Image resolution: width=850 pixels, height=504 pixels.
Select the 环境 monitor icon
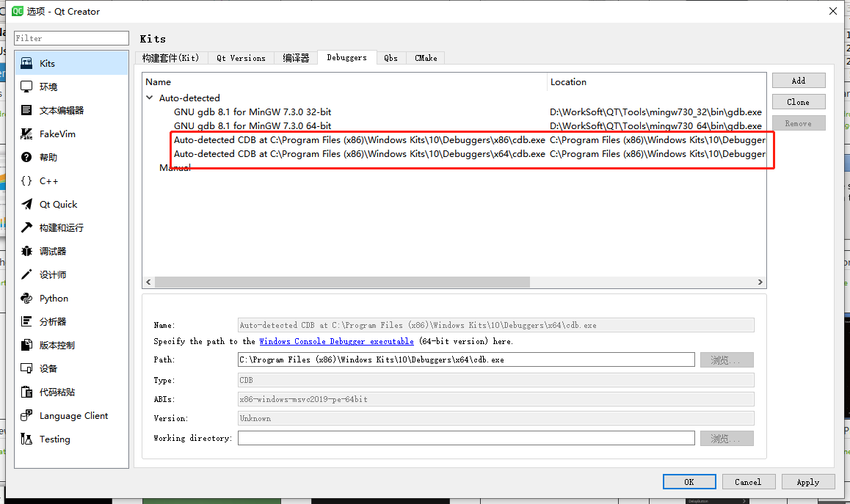click(26, 87)
